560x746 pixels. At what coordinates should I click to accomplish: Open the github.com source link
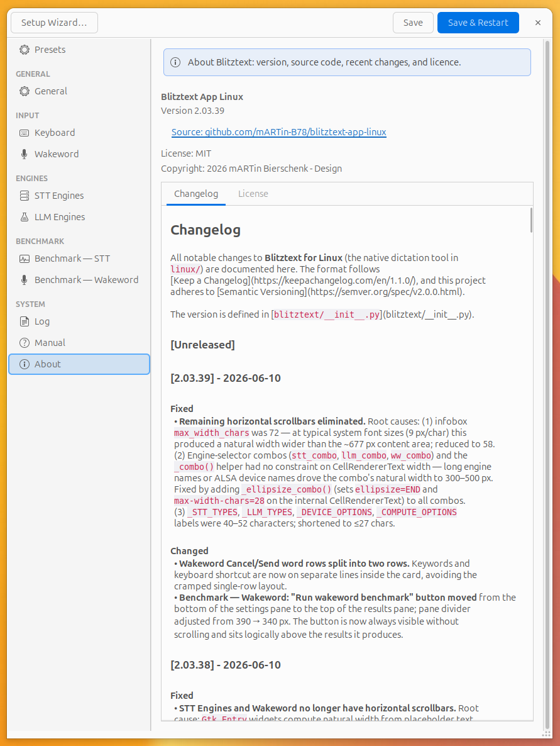point(278,132)
